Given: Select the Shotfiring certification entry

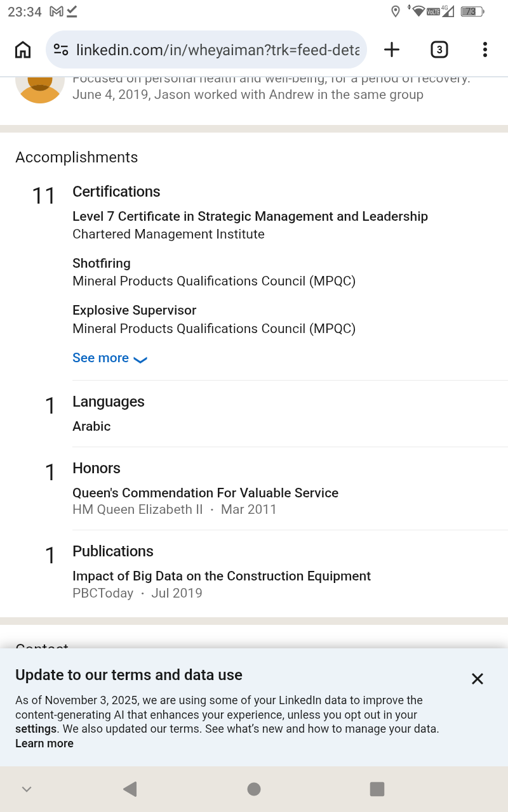Looking at the screenshot, I should click(x=102, y=263).
